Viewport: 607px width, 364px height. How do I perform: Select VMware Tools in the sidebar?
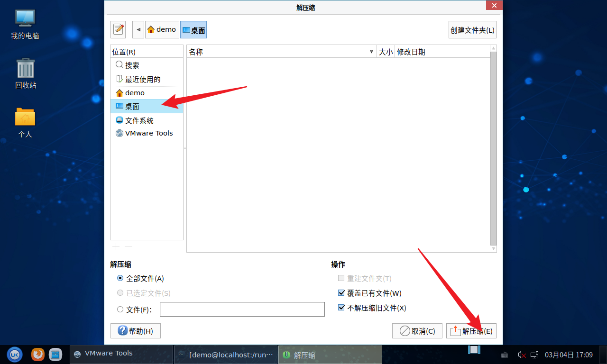[x=147, y=133]
